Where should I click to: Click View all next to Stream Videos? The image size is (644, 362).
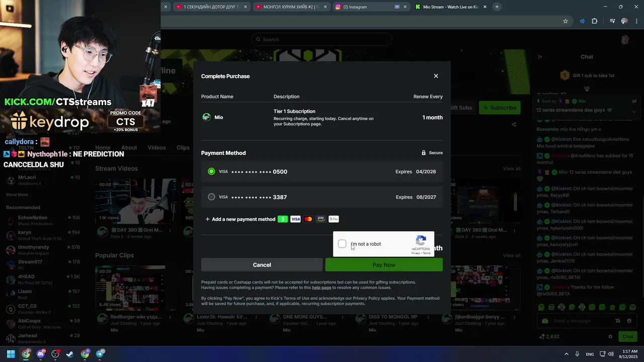512,168
